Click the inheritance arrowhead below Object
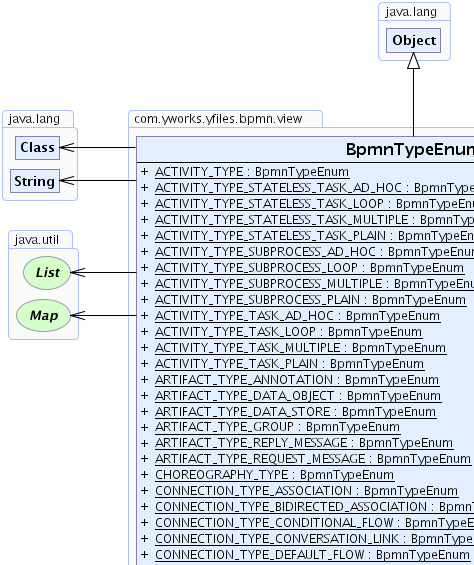 point(413,61)
